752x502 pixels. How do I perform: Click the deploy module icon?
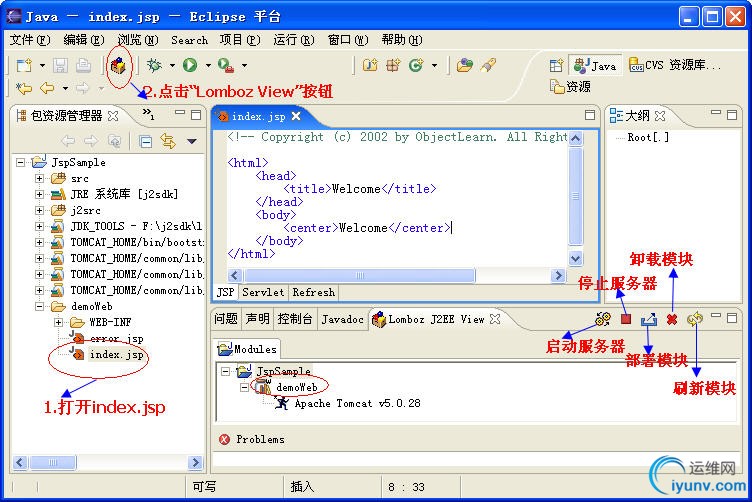pyautogui.click(x=648, y=319)
